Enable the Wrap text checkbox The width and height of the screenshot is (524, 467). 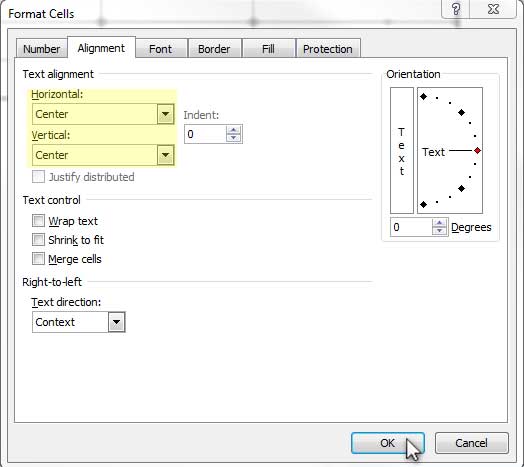[38, 221]
